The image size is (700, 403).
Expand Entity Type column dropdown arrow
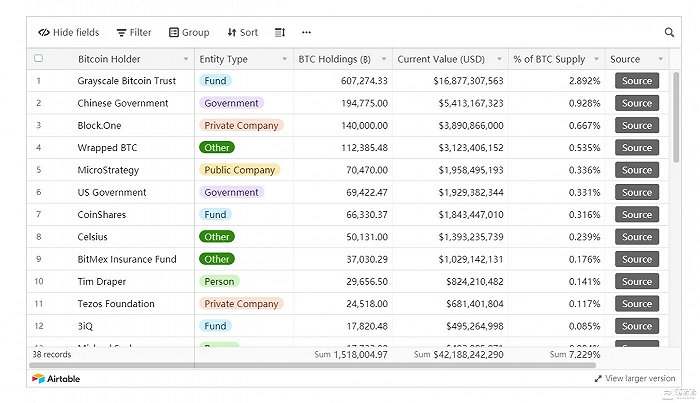tap(284, 59)
